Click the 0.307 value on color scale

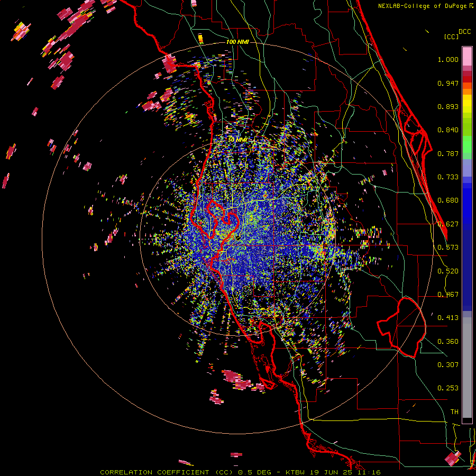point(448,364)
